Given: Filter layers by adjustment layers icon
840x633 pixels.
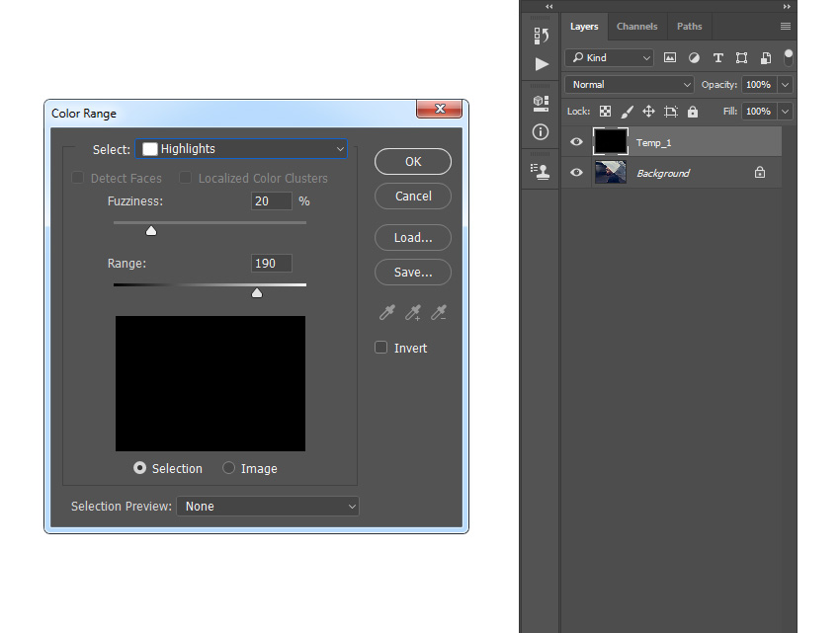Looking at the screenshot, I should pos(694,58).
